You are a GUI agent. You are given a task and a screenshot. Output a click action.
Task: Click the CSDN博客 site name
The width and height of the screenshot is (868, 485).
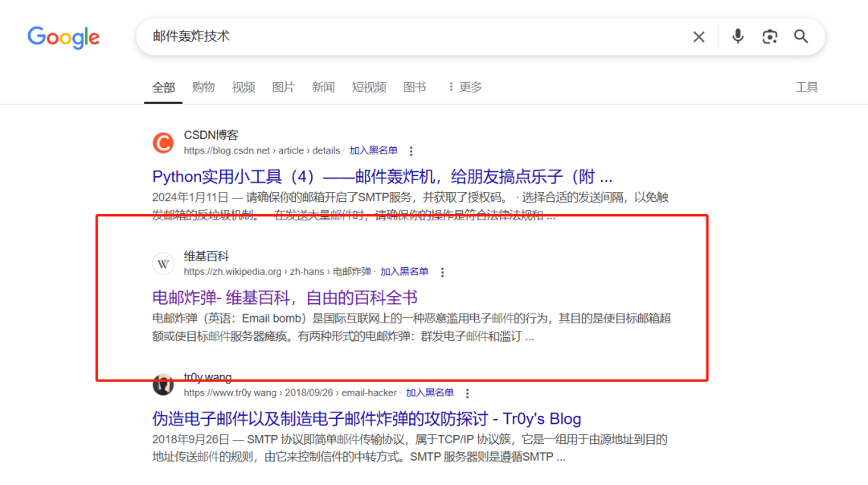[211, 135]
